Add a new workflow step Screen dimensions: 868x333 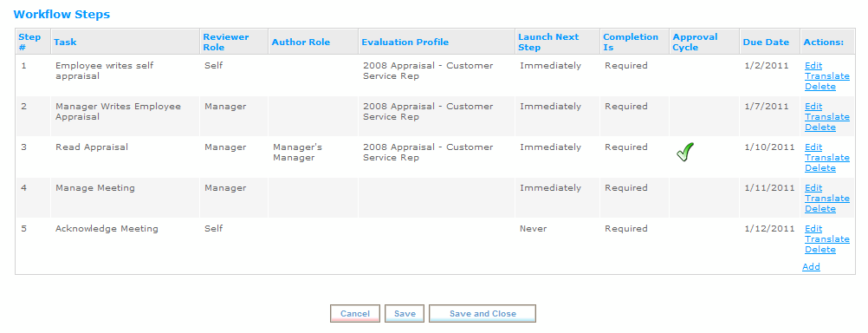[811, 267]
